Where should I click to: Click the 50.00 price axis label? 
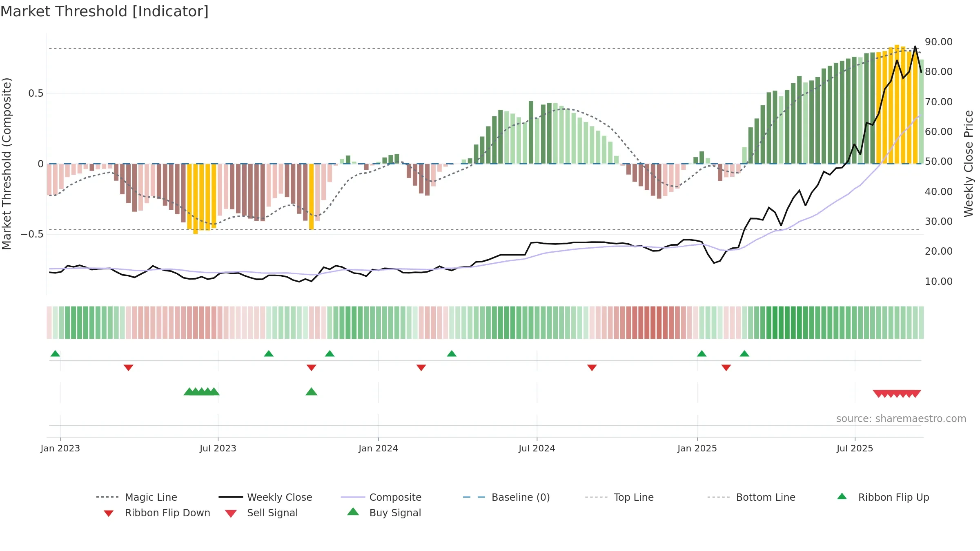pyautogui.click(x=939, y=161)
